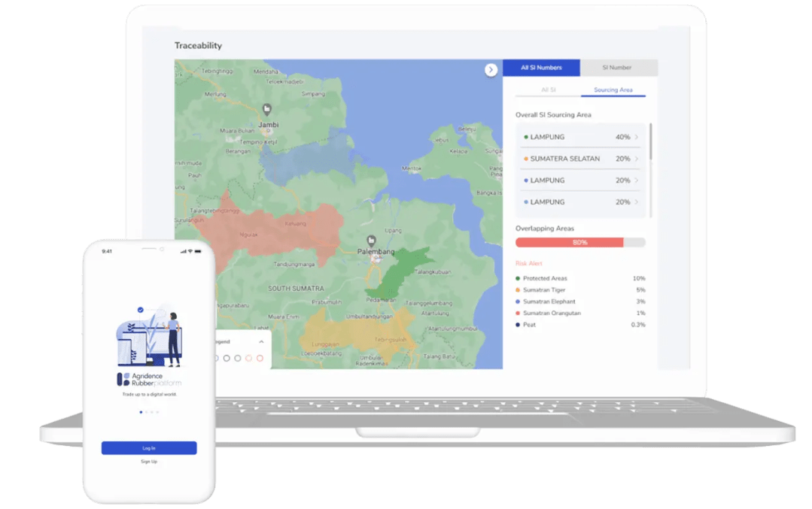The width and height of the screenshot is (812, 509).
Task: Collapse the map Legend panel chevron
Action: (x=261, y=342)
